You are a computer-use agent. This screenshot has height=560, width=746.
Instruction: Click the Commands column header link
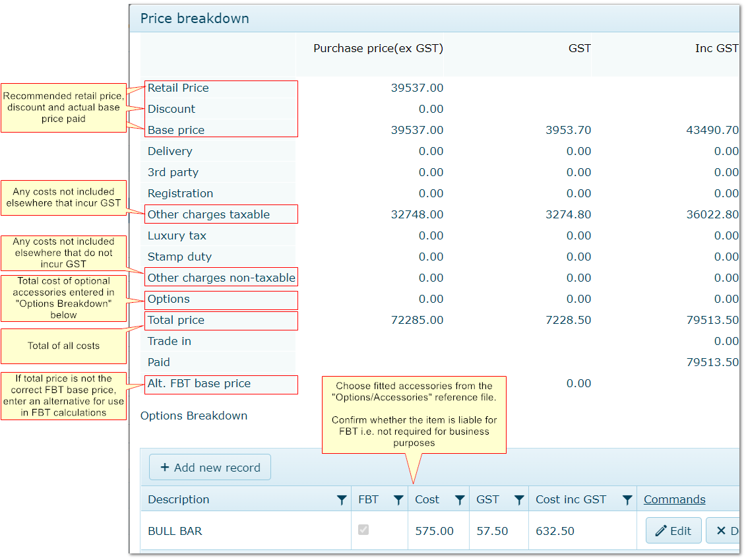(x=674, y=499)
